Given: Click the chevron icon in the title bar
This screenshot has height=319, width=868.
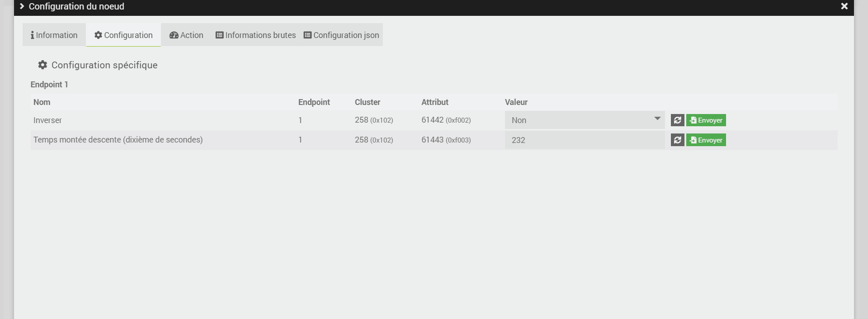Looking at the screenshot, I should (22, 6).
